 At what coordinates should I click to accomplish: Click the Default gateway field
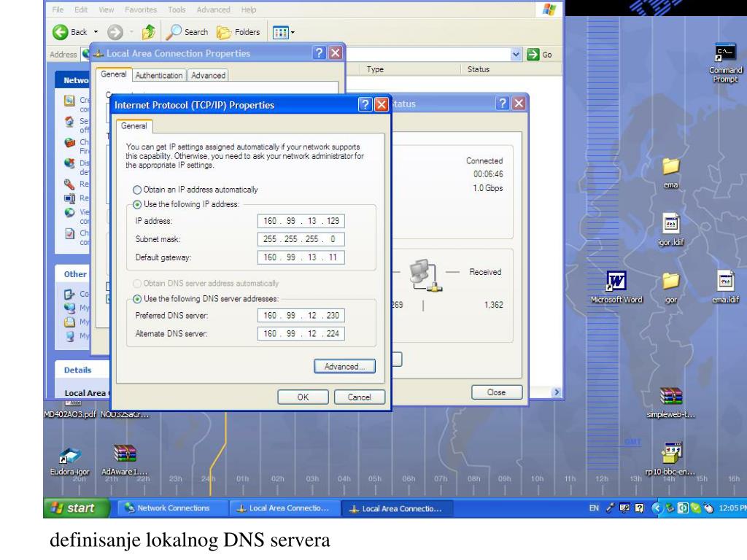point(301,257)
